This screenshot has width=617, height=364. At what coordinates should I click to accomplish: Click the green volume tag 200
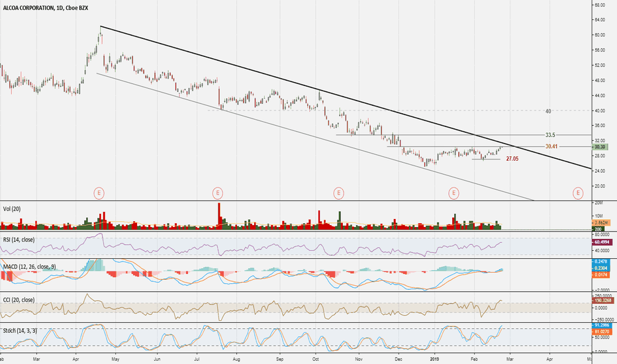598,228
